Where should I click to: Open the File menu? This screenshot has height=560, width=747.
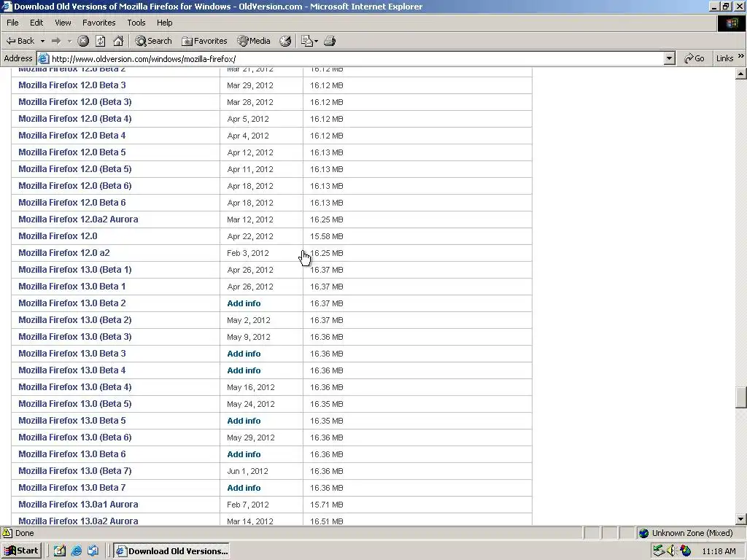pos(12,23)
